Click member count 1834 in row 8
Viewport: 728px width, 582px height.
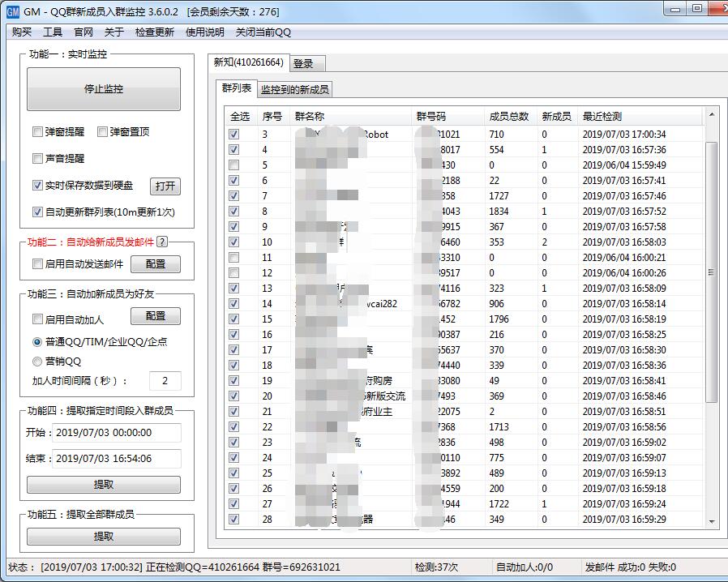coord(499,212)
